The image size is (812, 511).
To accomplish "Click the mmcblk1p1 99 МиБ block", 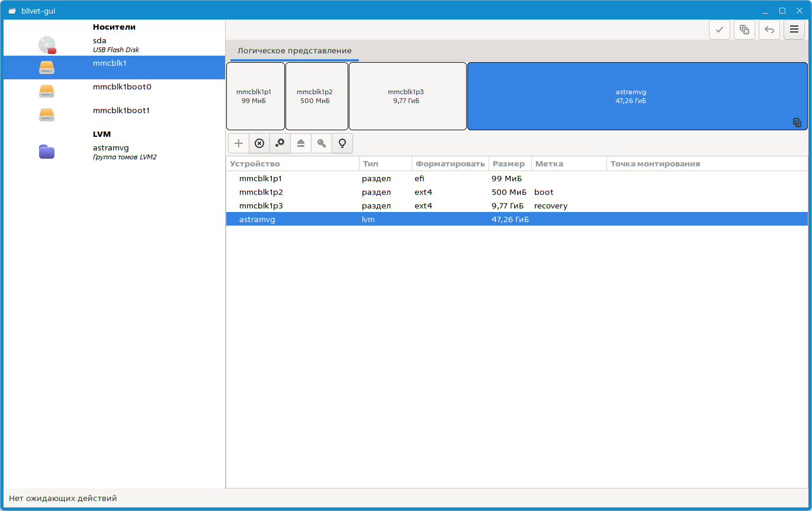I will coord(255,97).
